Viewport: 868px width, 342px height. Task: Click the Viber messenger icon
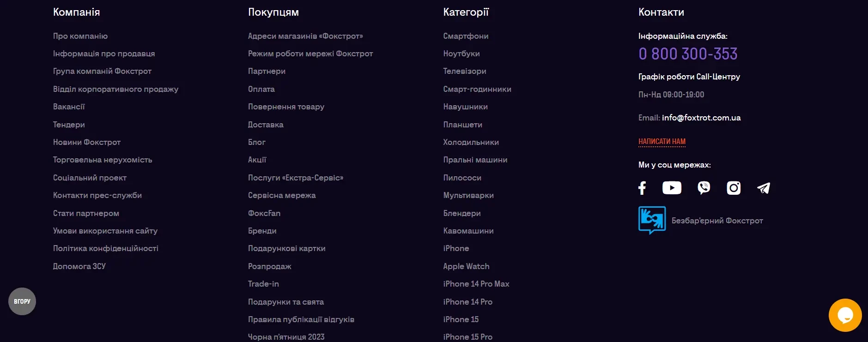tap(704, 188)
